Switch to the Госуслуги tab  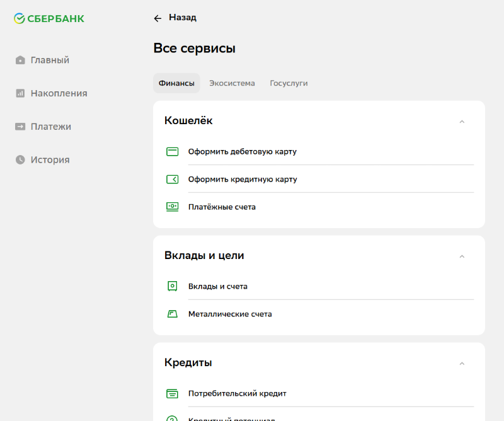(289, 83)
